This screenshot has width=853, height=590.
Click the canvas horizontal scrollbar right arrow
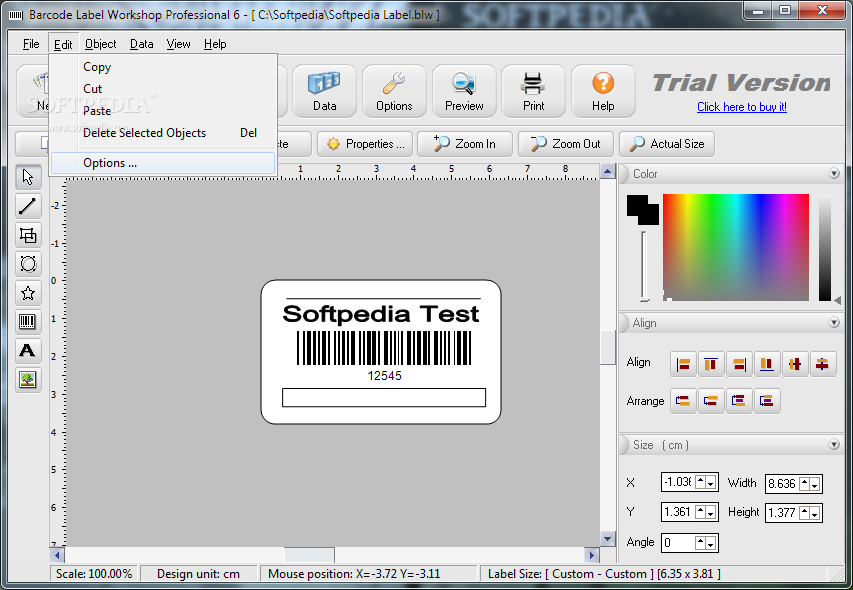pos(592,555)
